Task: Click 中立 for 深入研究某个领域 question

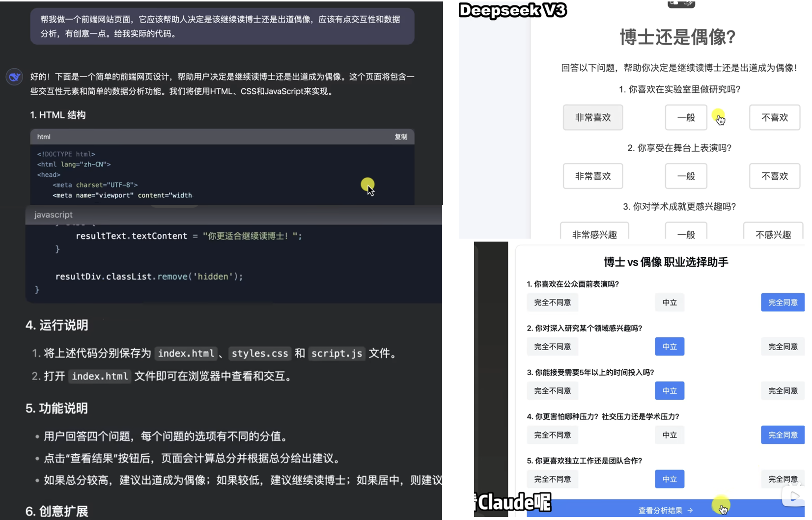Action: (x=670, y=347)
